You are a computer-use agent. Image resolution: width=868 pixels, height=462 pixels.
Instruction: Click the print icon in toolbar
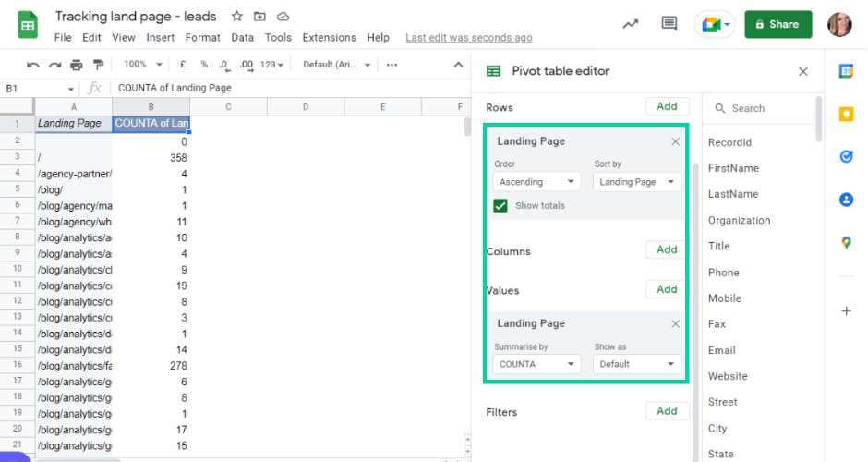(76, 65)
